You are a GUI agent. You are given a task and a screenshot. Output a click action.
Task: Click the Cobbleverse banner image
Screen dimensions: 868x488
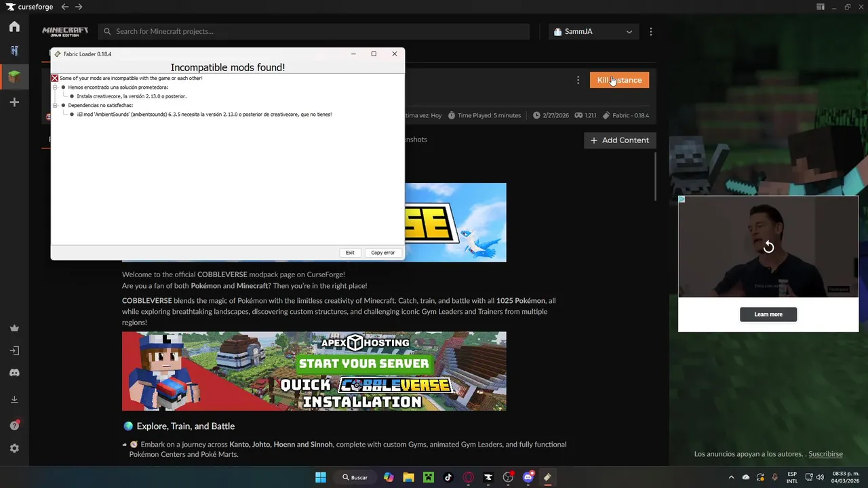[455, 222]
